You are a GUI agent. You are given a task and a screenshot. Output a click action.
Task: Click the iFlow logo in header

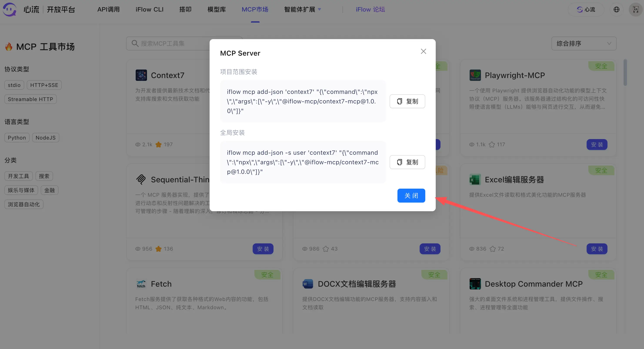point(10,10)
